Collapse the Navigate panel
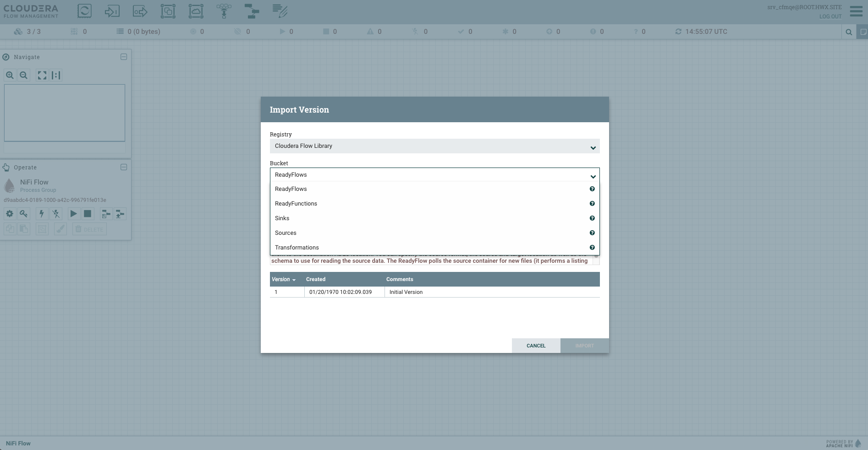Screen dimensions: 868x450 [124, 57]
